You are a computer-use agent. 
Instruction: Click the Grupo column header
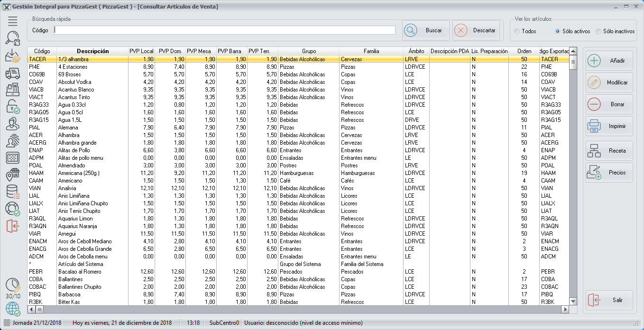click(x=309, y=51)
